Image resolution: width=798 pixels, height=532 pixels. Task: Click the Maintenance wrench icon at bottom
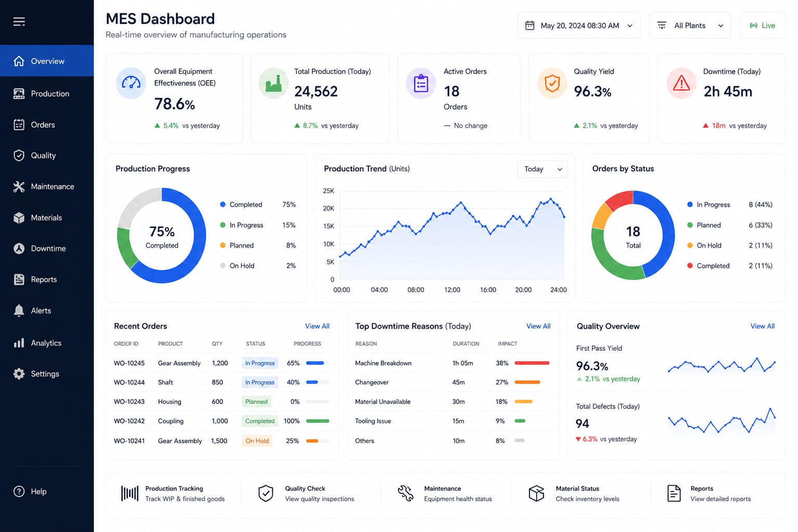click(405, 494)
